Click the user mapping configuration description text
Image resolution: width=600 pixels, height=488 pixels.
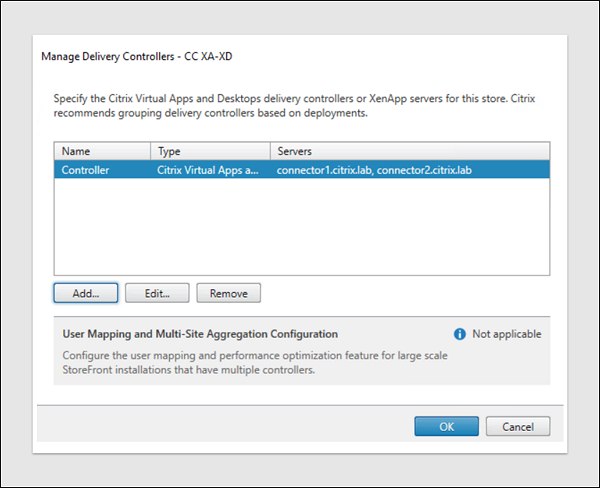click(250, 362)
